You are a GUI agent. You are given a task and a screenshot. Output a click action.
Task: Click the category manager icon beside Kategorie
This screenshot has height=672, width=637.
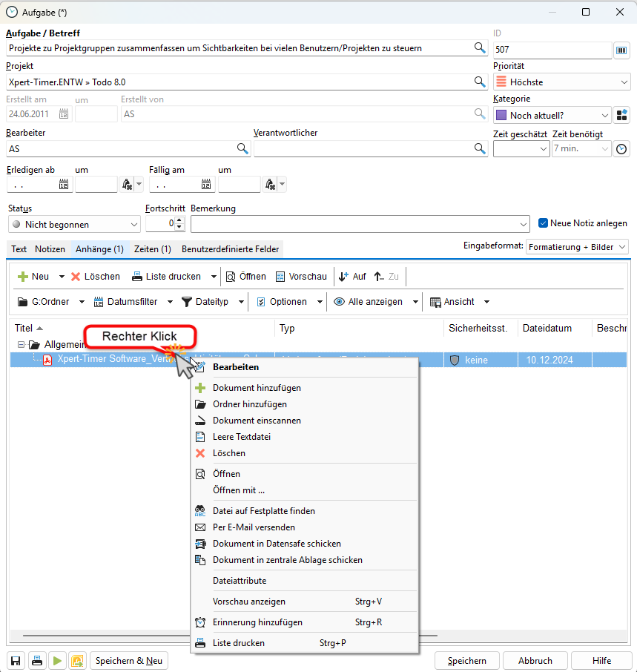(621, 116)
